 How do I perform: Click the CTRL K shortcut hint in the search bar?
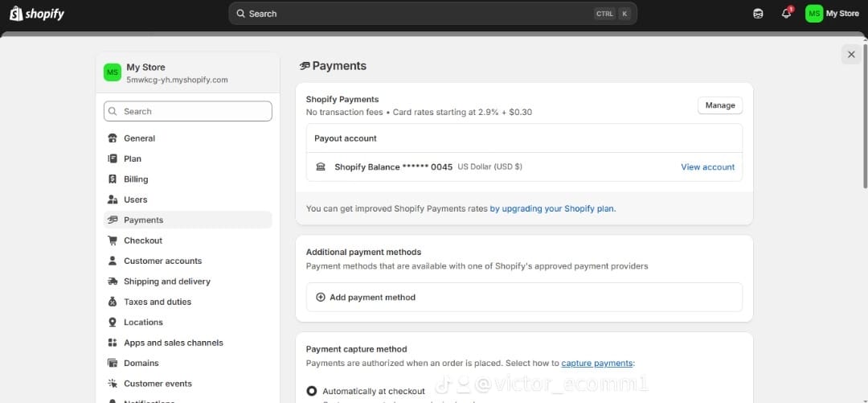coord(612,14)
